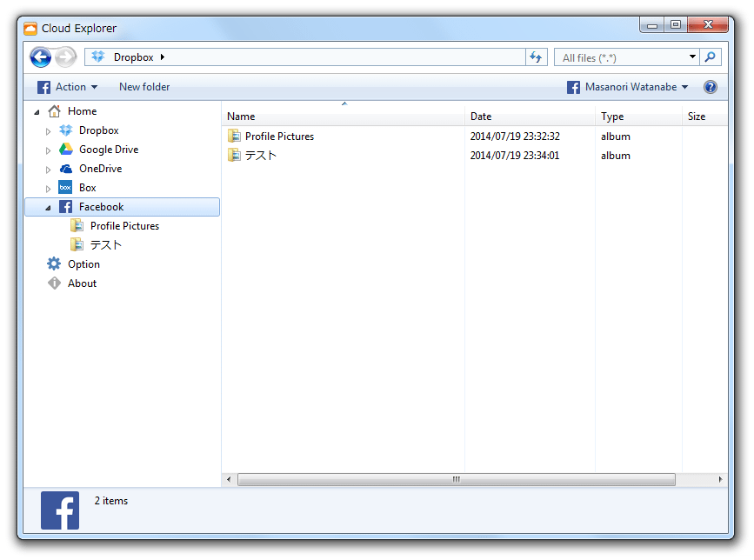Select Facebook label in tree
Image resolution: width=754 pixels, height=560 pixels.
click(102, 207)
